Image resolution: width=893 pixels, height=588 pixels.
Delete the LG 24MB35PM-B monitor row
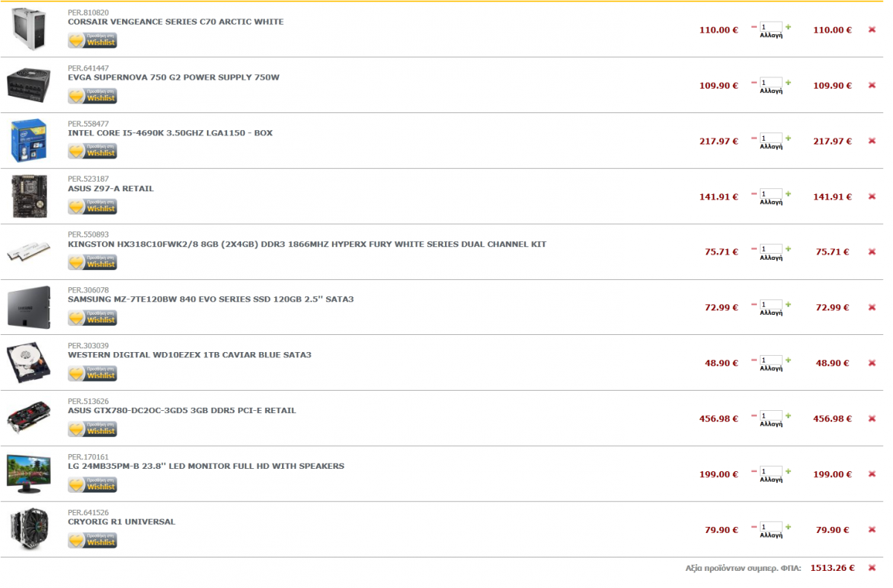[x=872, y=474]
